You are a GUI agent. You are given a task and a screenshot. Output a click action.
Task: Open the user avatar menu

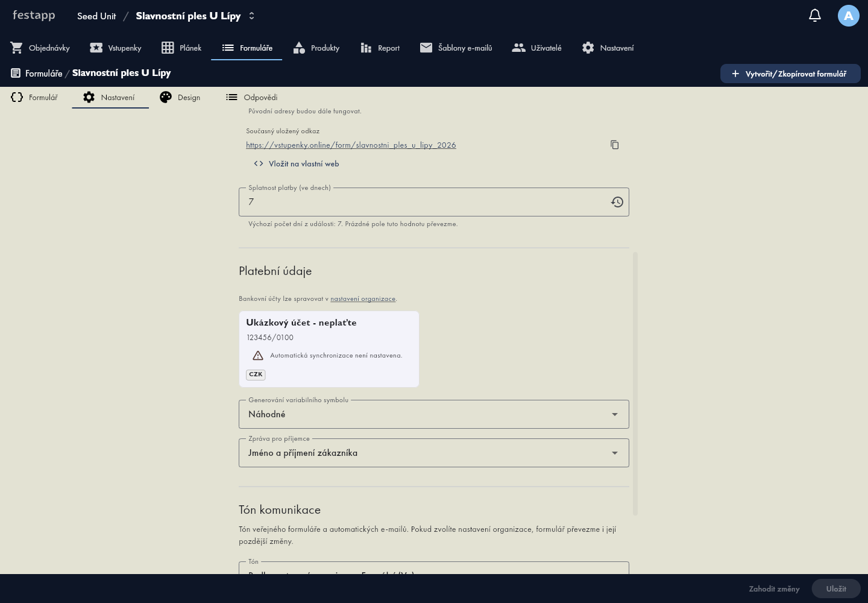(849, 16)
